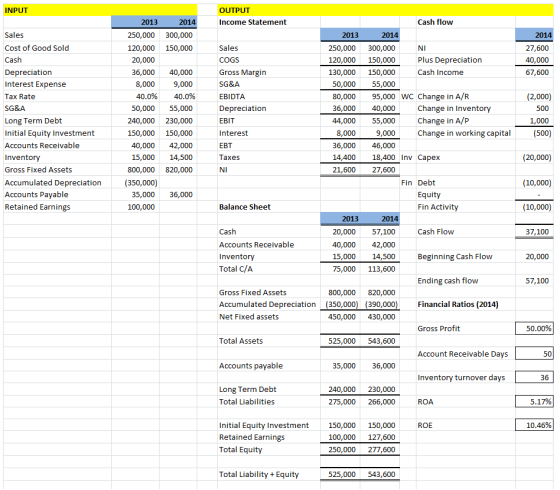The width and height of the screenshot is (560, 490).
Task: Click balance sheet Retained Earnings 2014 value 127,600
Action: 381,438
